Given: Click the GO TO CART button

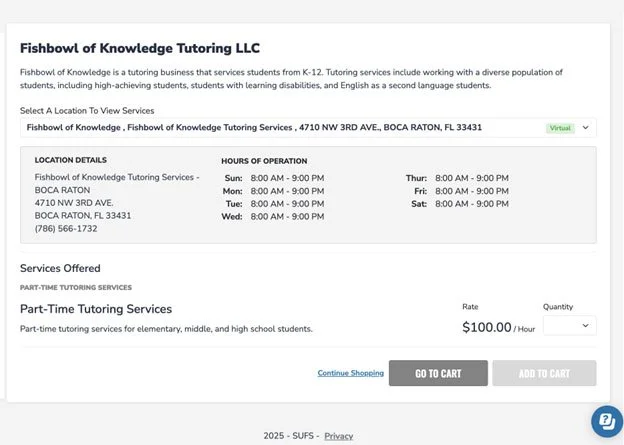Looking at the screenshot, I should tap(438, 373).
